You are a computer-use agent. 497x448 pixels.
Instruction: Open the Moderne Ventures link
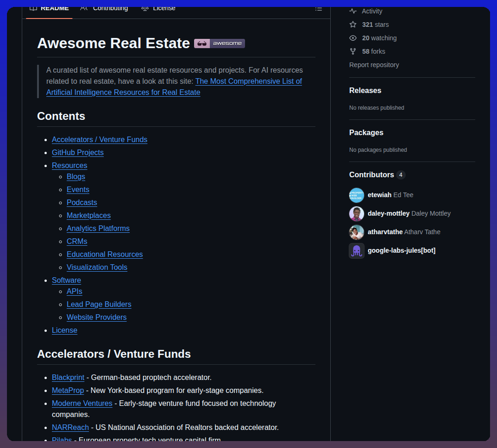(82, 404)
